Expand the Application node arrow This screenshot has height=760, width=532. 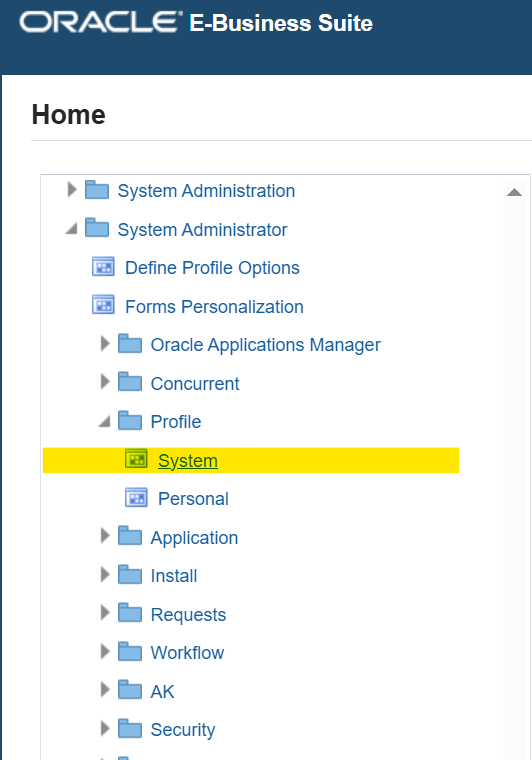click(x=105, y=536)
